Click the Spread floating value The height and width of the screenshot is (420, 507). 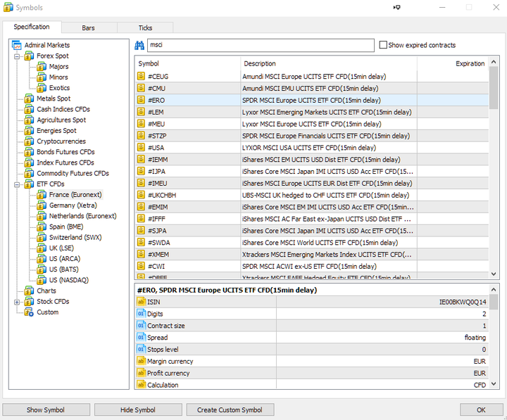click(475, 338)
